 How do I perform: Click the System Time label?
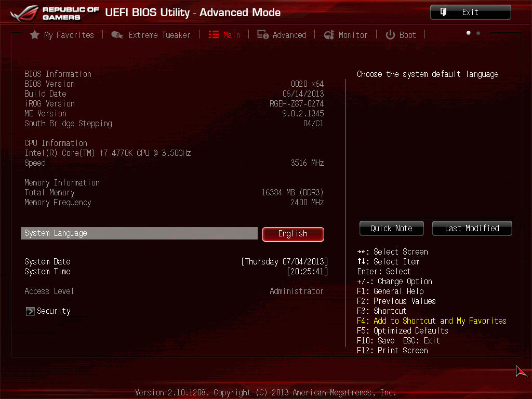[x=47, y=271]
